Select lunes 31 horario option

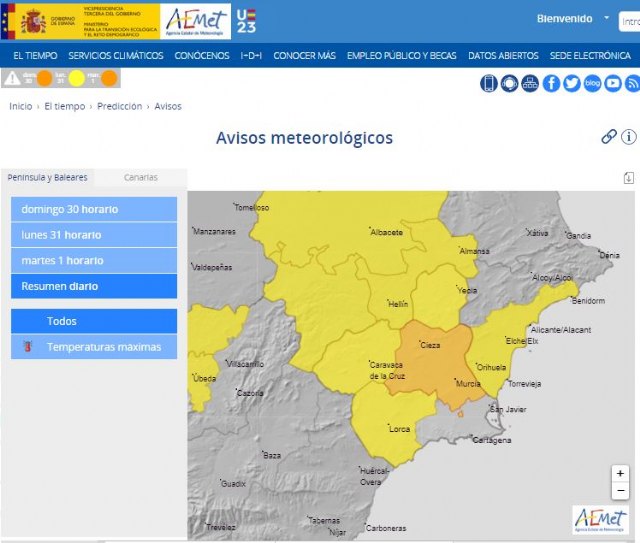coord(94,235)
